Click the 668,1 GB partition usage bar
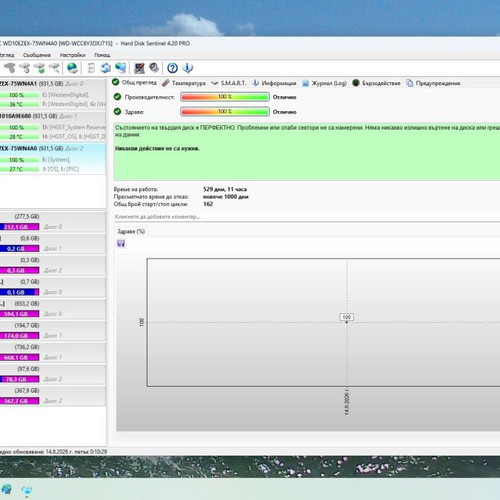The image size is (500, 500). pyautogui.click(x=19, y=357)
